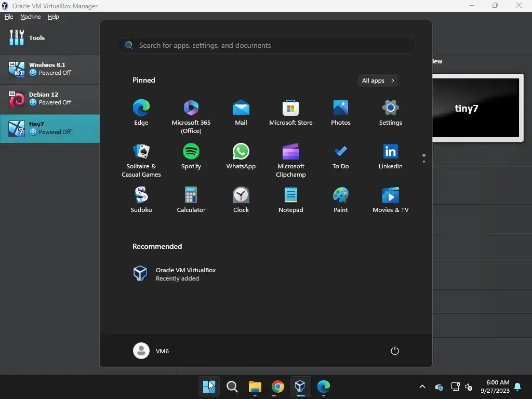Click the OneDrive tray icon
532x399 pixels.
[439, 387]
